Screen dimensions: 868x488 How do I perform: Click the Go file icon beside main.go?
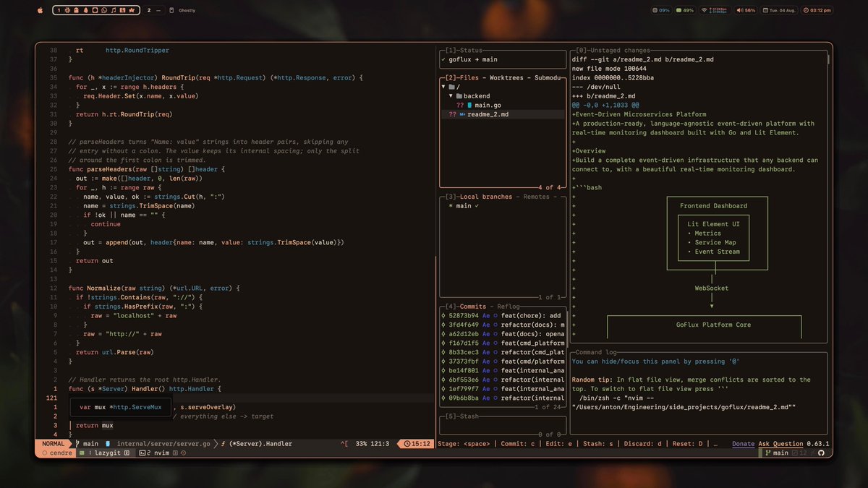click(x=469, y=105)
